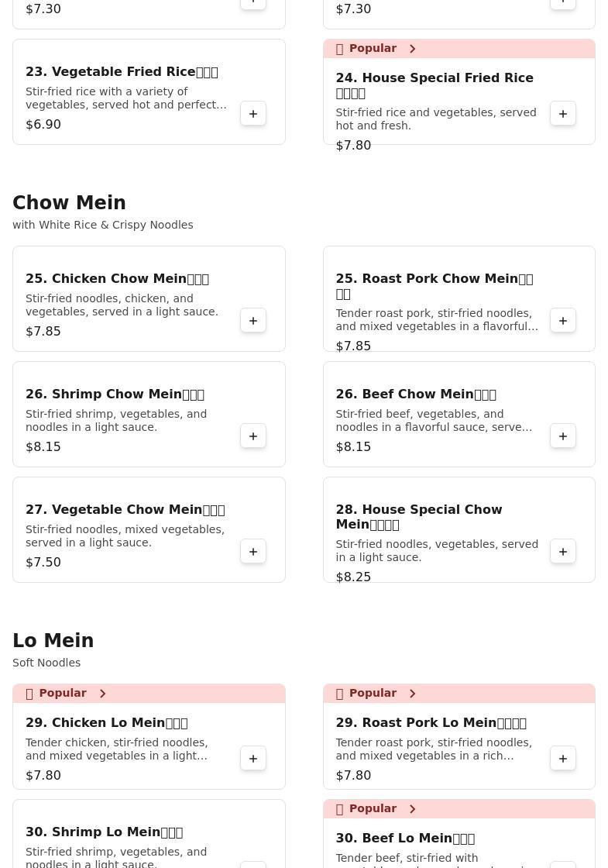608x868 pixels.
Task: Open 28. House Special Chow Mein details
Action: [x=418, y=517]
